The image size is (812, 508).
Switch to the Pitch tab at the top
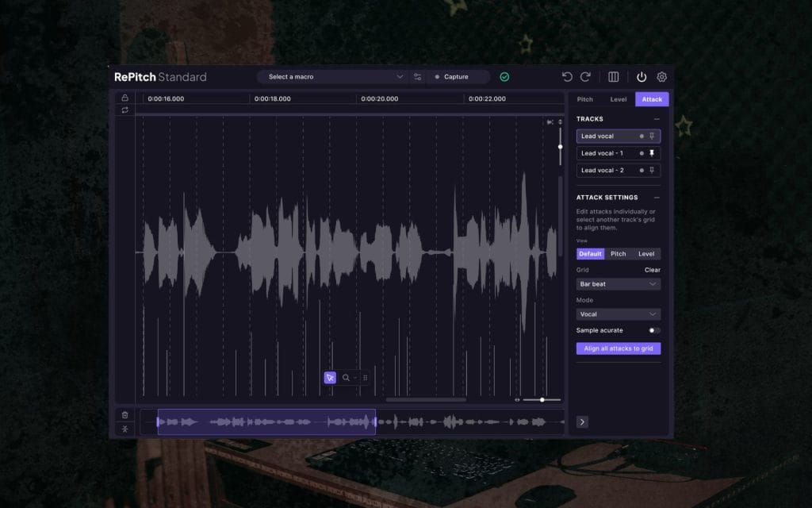[x=584, y=99]
